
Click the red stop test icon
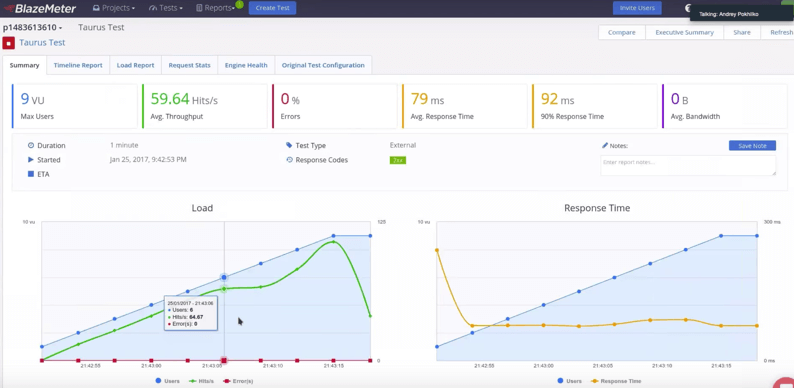9,43
